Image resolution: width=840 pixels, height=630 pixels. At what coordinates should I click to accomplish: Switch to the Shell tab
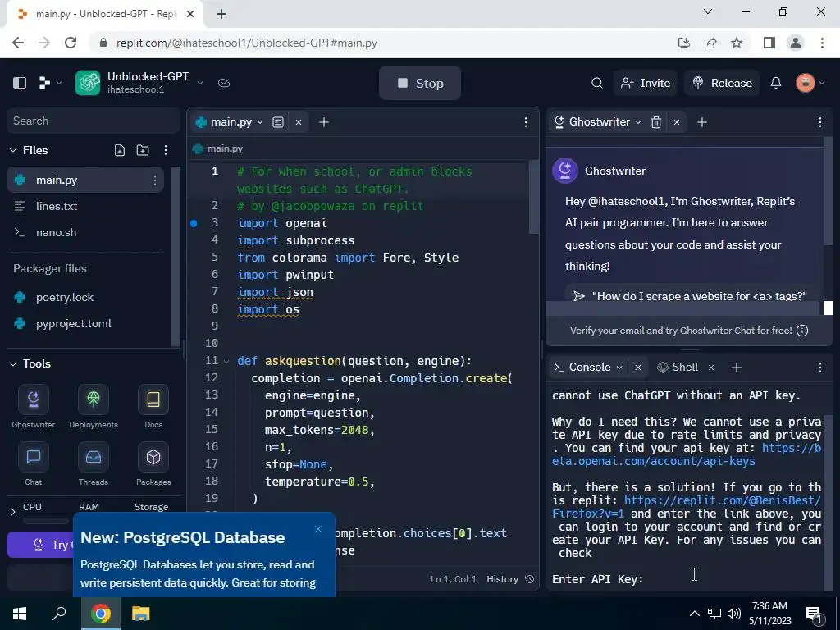[678, 367]
